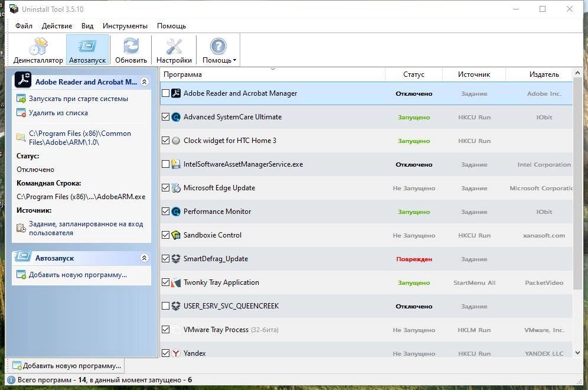Click the folder icon beside the Adobe ARM path
Screen dimensions: 588x390
pyautogui.click(x=21, y=137)
